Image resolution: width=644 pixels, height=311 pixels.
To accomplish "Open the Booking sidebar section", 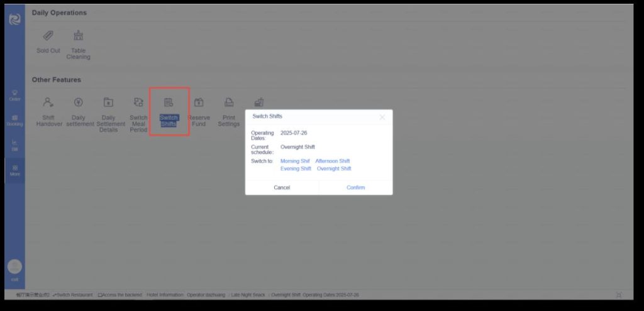I will point(14,121).
